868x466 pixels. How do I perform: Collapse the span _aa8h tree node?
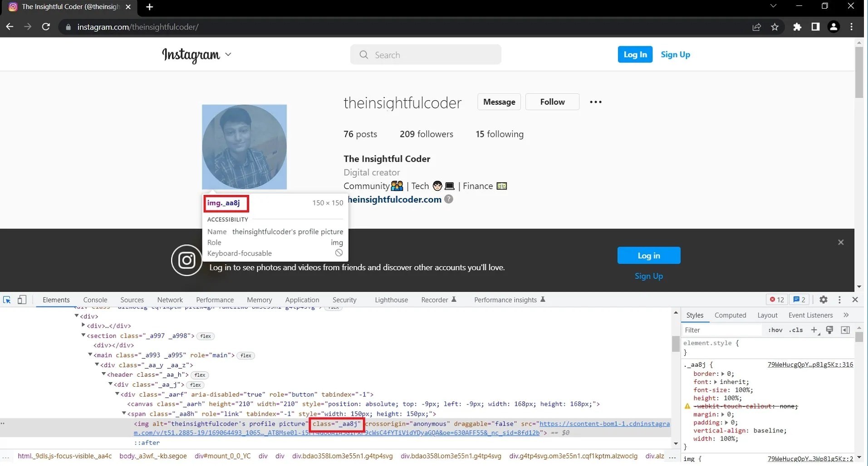click(x=125, y=413)
